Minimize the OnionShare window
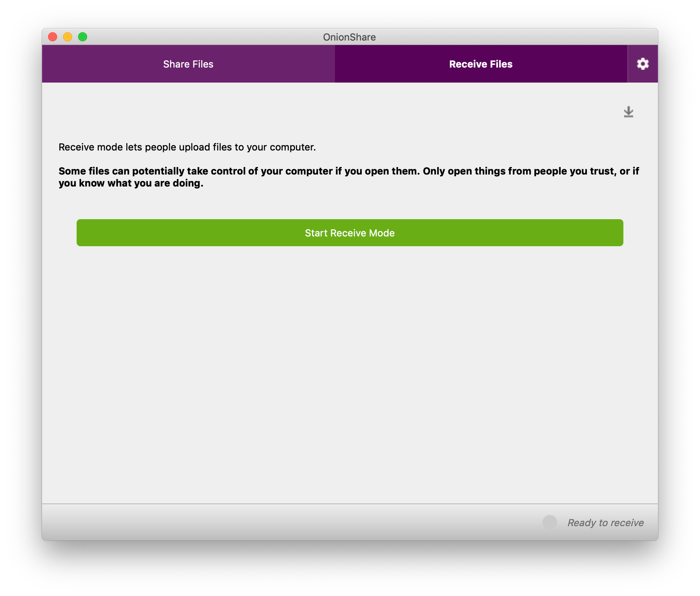Screen dimensions: 700x596 pyautogui.click(x=68, y=37)
